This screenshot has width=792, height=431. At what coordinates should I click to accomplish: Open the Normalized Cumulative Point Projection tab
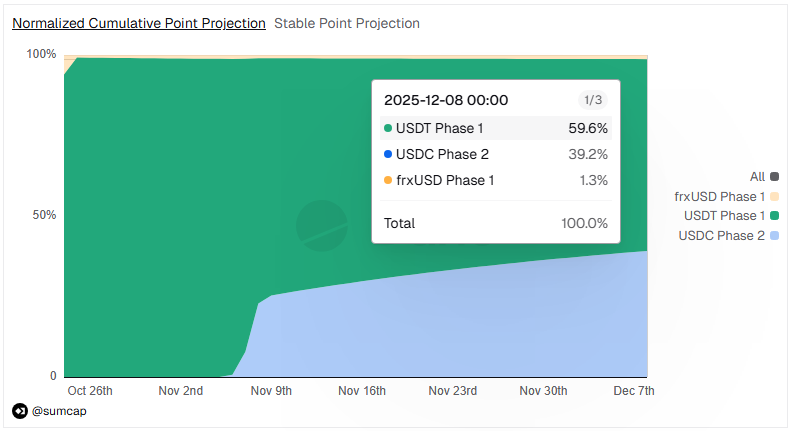[139, 23]
